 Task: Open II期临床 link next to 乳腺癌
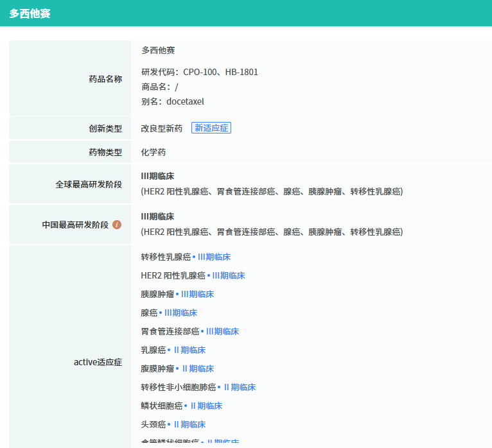(x=189, y=350)
